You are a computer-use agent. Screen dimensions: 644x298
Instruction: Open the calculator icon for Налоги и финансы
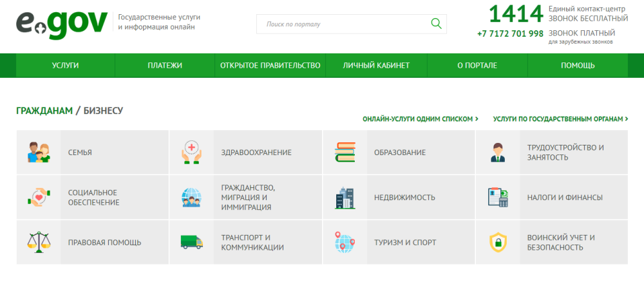coord(498,198)
